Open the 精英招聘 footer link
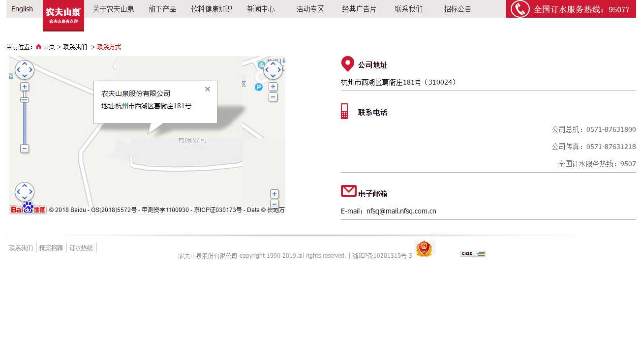The image size is (642, 364). coord(51,248)
